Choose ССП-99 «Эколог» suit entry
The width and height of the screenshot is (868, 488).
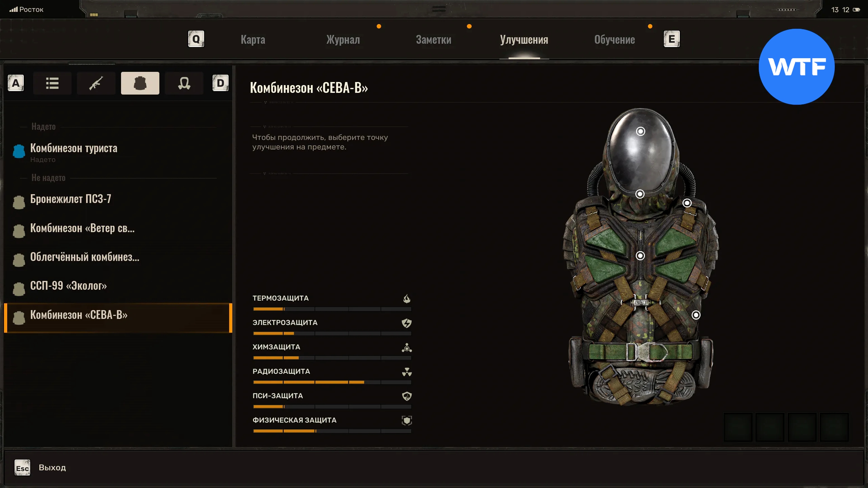click(x=68, y=286)
